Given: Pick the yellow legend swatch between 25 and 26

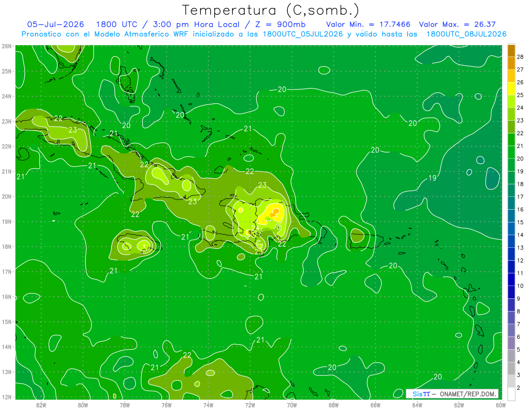Looking at the screenshot, I should 511,89.
